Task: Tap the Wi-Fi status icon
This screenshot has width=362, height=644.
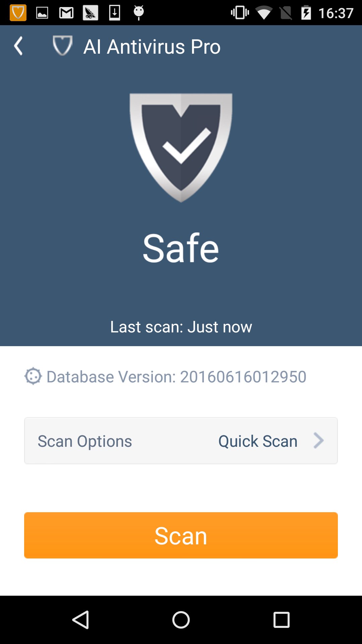Action: [x=264, y=13]
